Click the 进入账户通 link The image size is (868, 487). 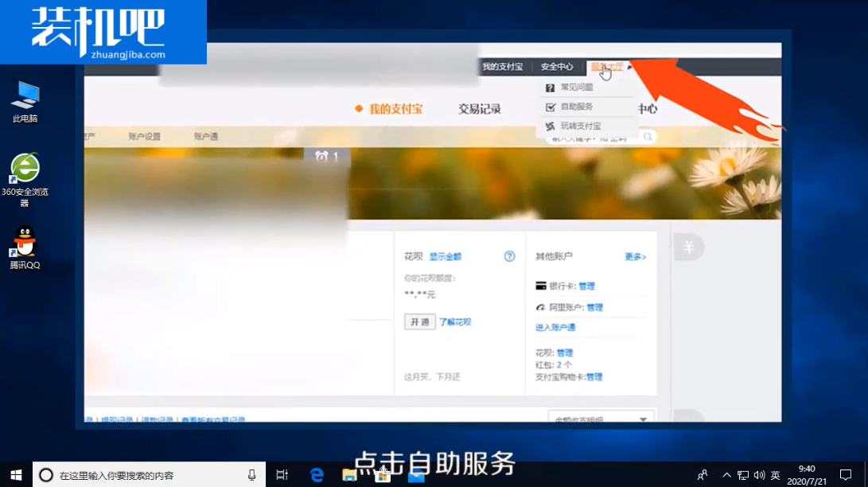click(555, 327)
